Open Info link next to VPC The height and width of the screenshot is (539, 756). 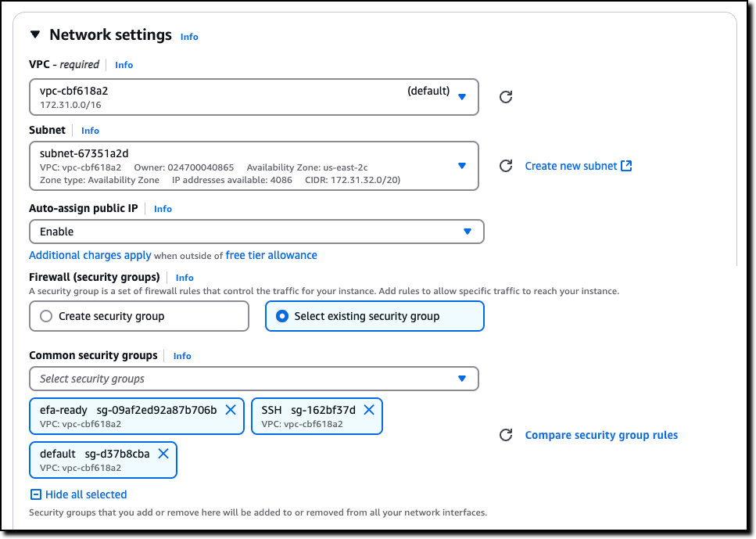pyautogui.click(x=124, y=65)
